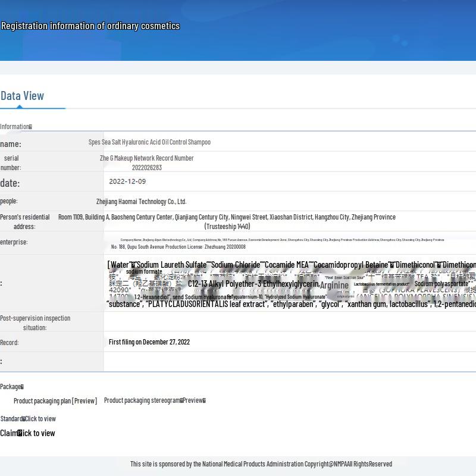The width and height of the screenshot is (476, 476).
Task: View the Standard via Click to view
Action: (40, 419)
